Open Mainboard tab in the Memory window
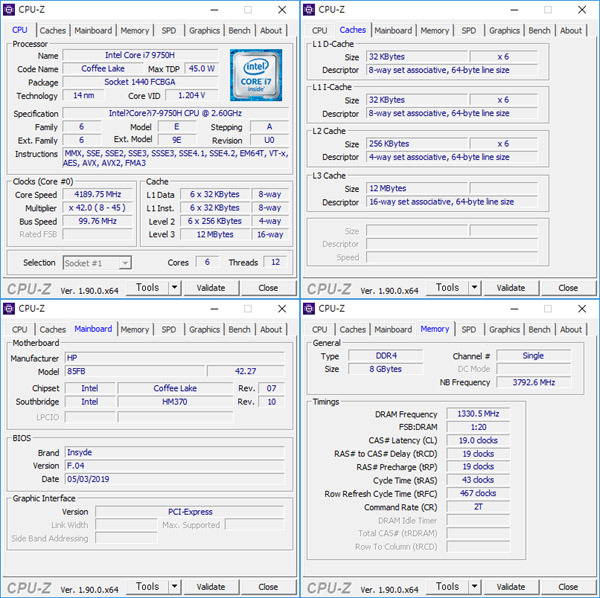Screen dimensions: 600x598 pos(393,329)
